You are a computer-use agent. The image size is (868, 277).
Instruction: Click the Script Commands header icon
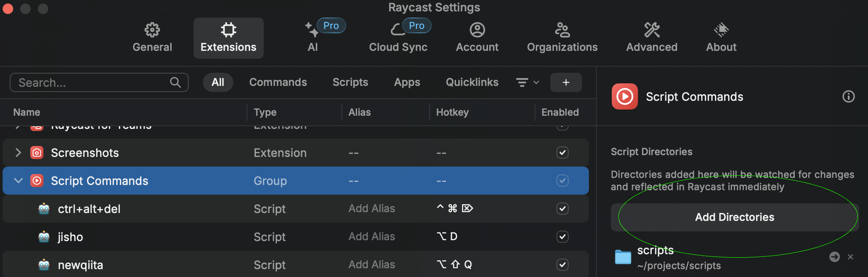pyautogui.click(x=625, y=96)
